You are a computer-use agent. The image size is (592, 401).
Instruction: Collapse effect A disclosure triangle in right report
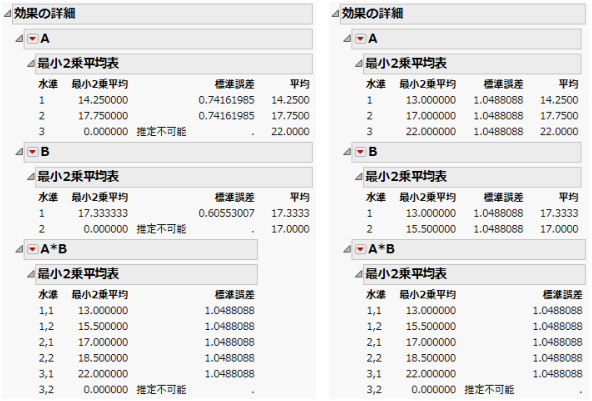347,39
